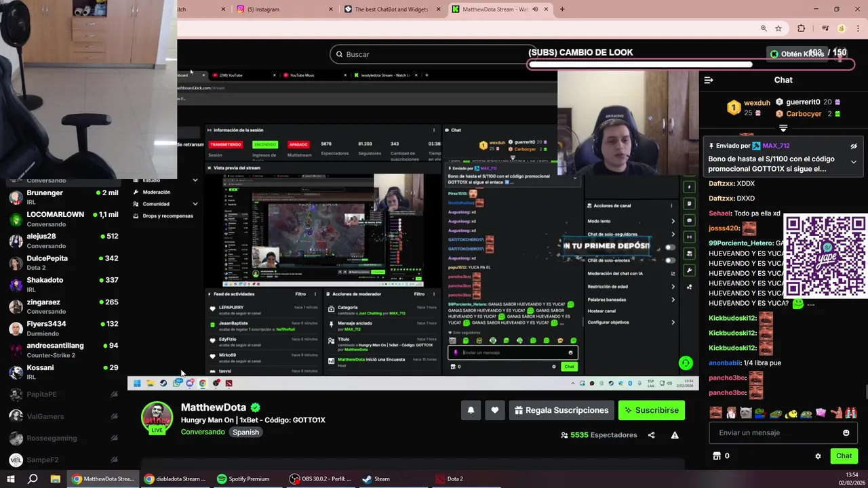Close the Instagram tab
This screenshot has height=488, width=868.
pos(331,9)
